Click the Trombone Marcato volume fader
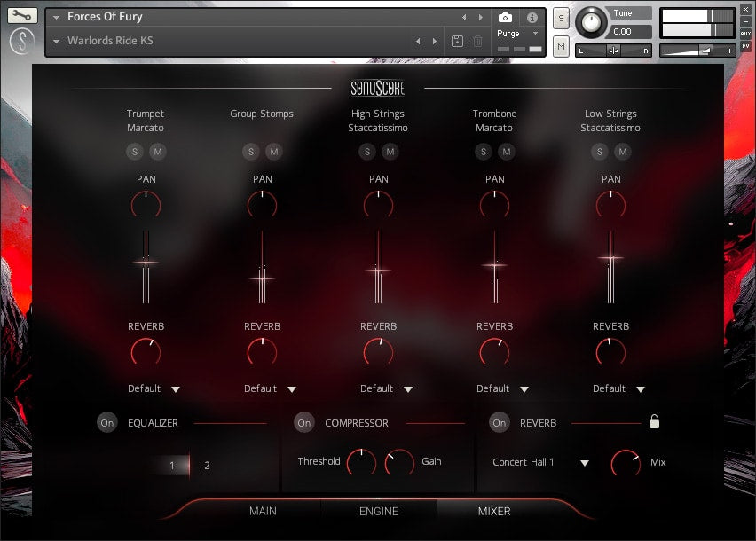756x541 pixels. (494, 265)
